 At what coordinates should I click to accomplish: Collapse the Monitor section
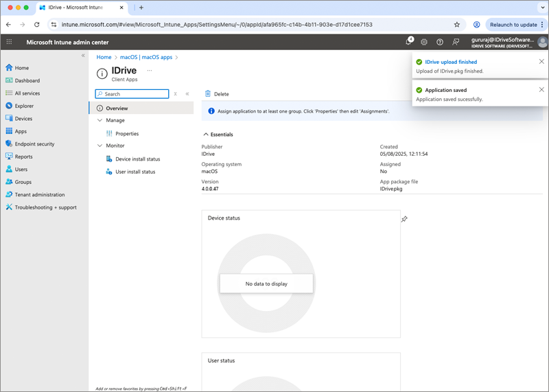click(100, 146)
